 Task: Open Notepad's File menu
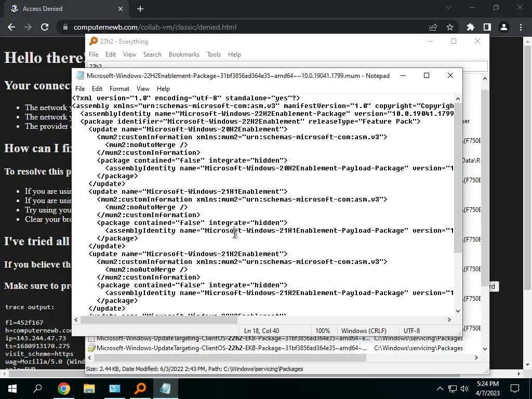(80, 88)
